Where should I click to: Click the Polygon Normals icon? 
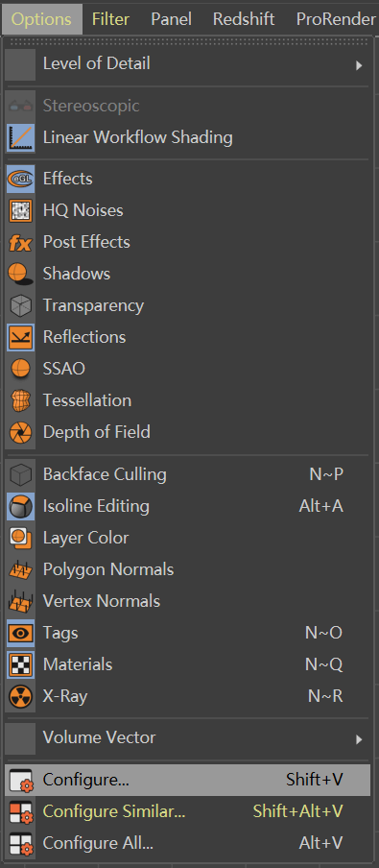(x=21, y=569)
